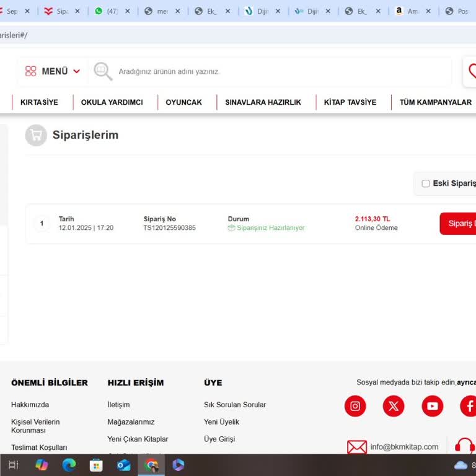This screenshot has width=476, height=476.
Task: Click the heart favorites icon
Action: pos(471,71)
